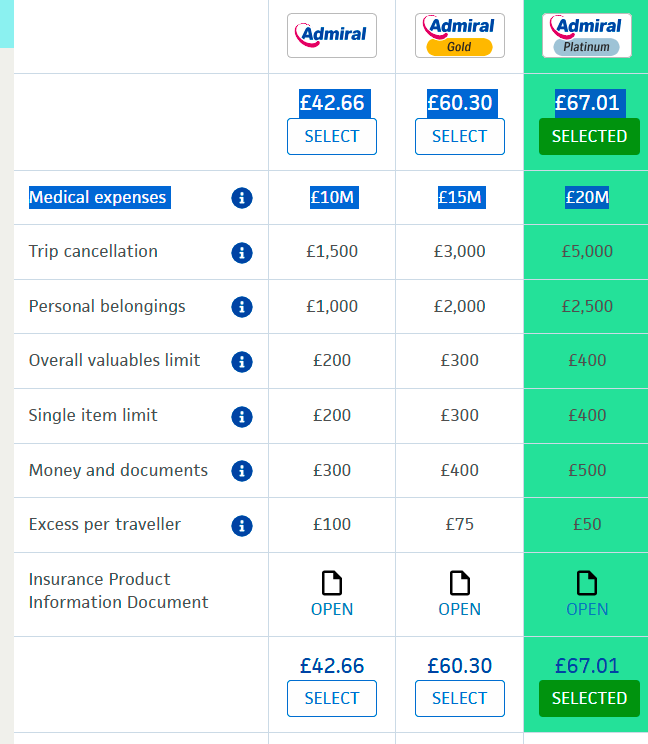Show Money and documents information icon
648x744 pixels.
[x=241, y=471]
